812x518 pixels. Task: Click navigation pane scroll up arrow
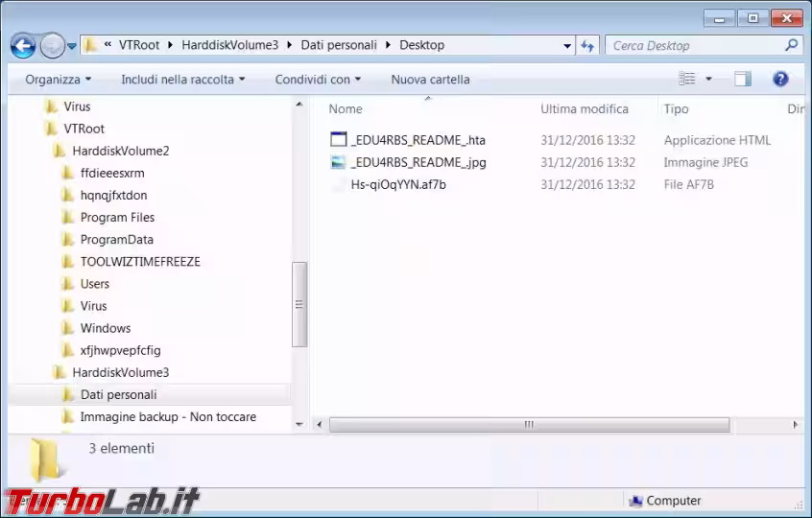point(299,104)
